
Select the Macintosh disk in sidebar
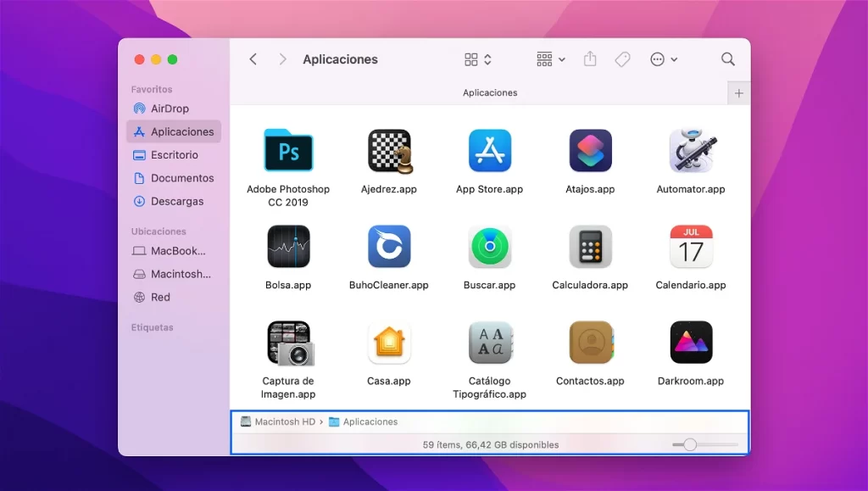174,274
